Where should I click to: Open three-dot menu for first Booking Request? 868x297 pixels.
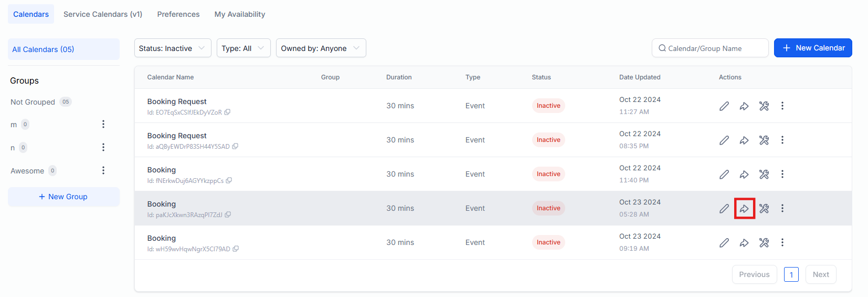782,106
